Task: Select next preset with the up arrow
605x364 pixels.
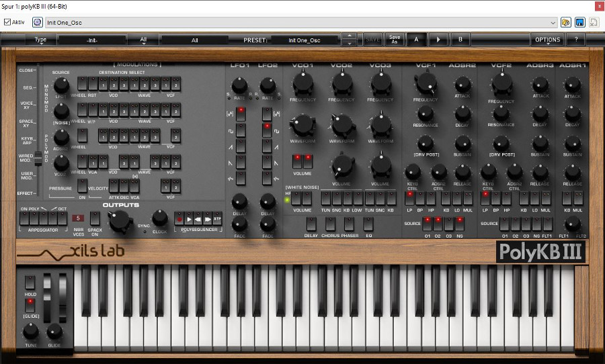Action: pos(350,36)
